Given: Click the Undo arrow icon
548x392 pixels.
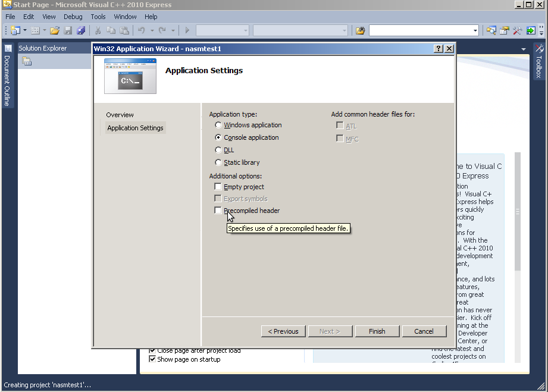Looking at the screenshot, I should point(142,30).
